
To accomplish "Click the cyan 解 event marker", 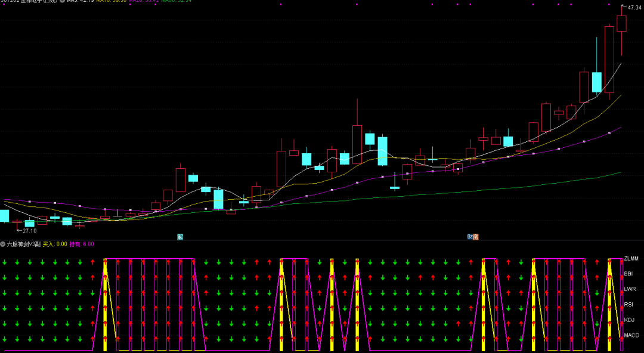I will (179, 237).
